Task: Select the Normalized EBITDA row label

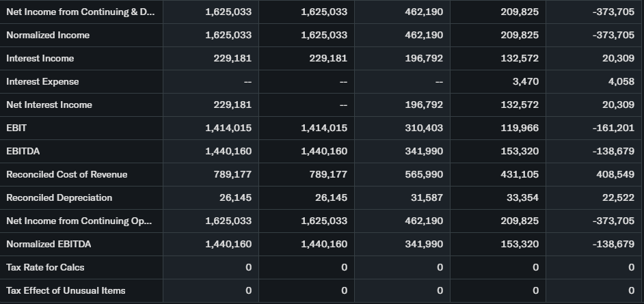Action: [x=49, y=245]
